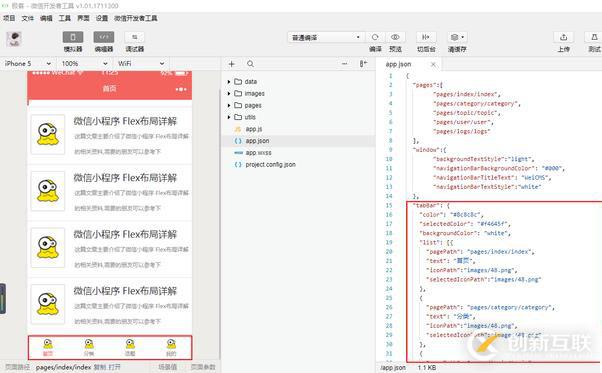This screenshot has width=602, height=373.
Task: Open the clear cache layers icon
Action: point(457,37)
